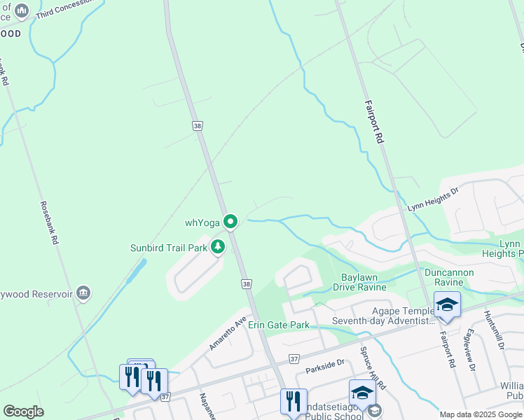Select the Rosebank Rd street label
The image size is (524, 420).
tap(50, 223)
